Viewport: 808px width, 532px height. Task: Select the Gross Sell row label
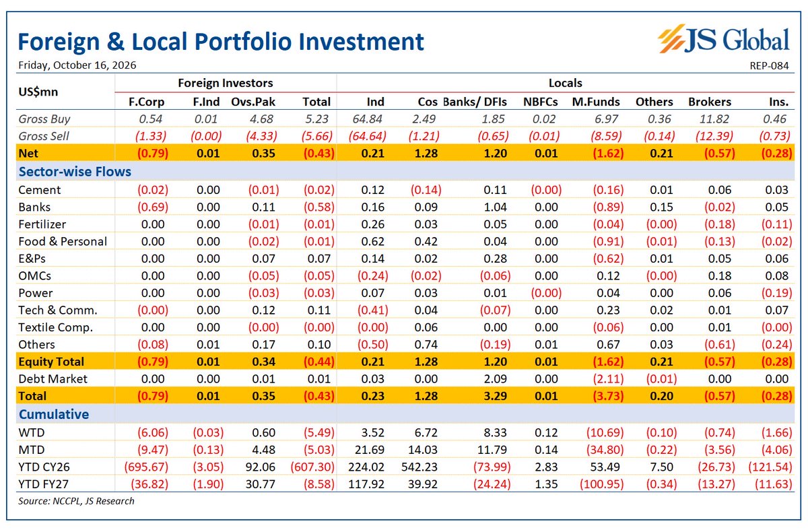(x=44, y=136)
